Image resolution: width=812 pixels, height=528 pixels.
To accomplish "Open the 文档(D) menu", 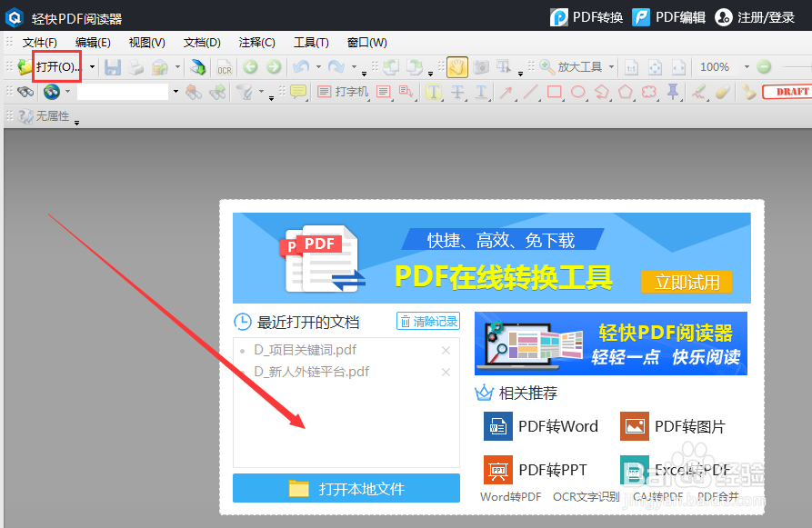I will (202, 43).
